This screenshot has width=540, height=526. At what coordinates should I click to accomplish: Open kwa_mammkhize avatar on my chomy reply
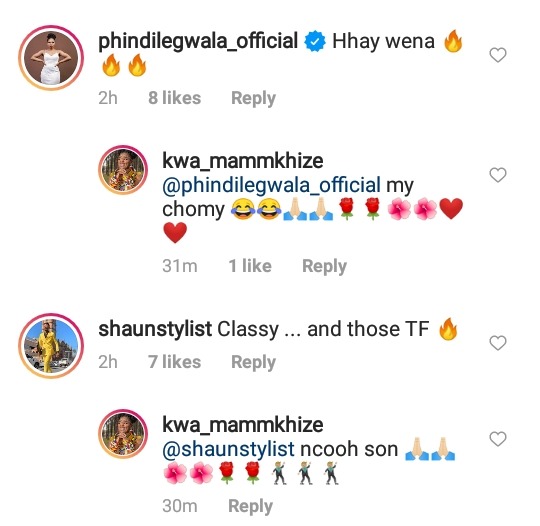point(123,170)
